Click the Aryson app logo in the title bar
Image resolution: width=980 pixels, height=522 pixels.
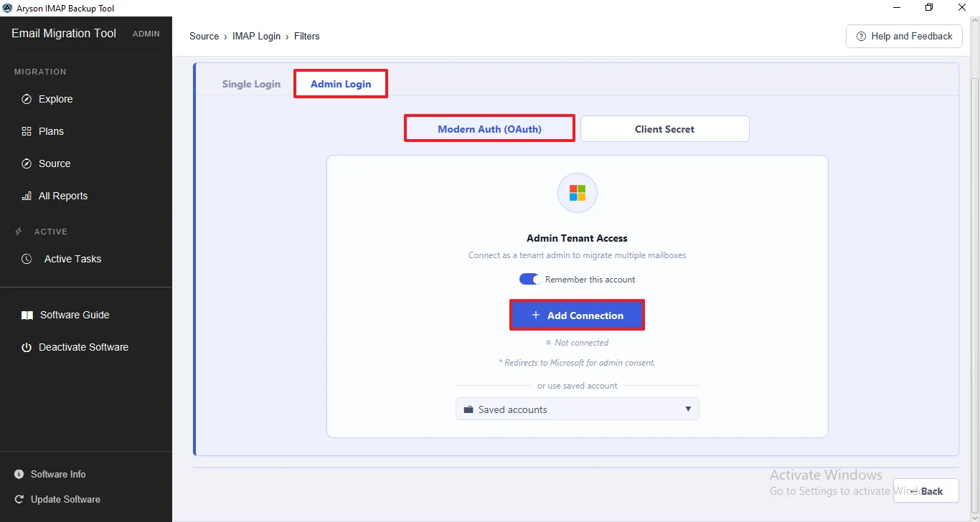click(x=7, y=8)
